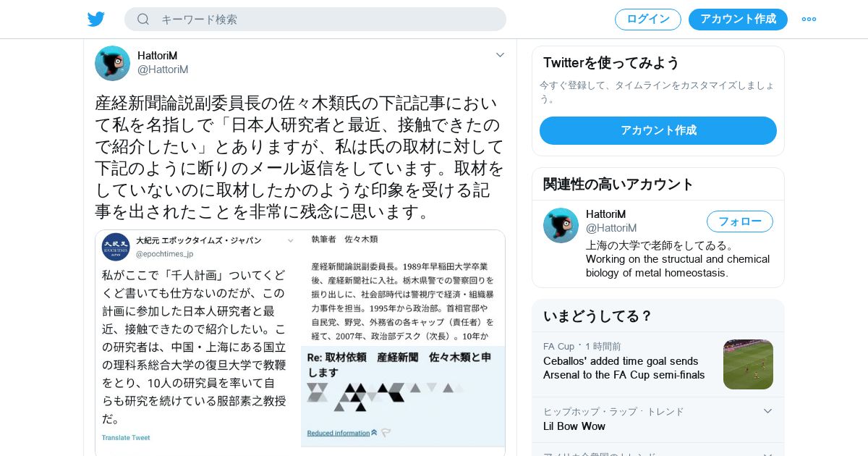Click the Reduced information link
This screenshot has width=868, height=456.
pyautogui.click(x=339, y=433)
